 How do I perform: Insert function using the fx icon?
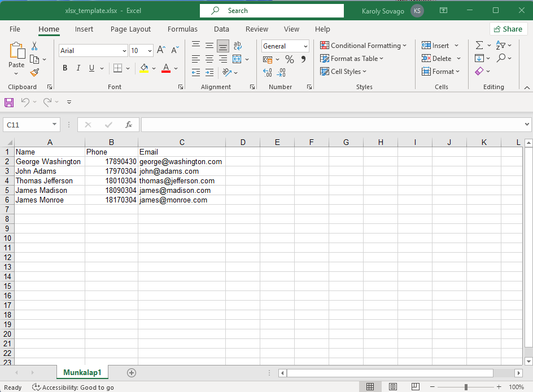point(129,125)
